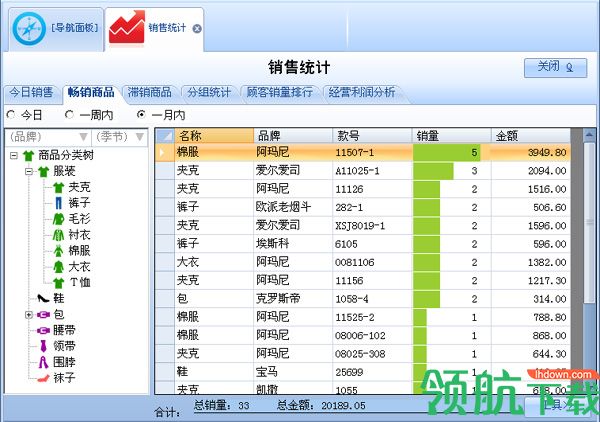
Task: Click the 袜子 tree item label
Action: tap(64, 378)
